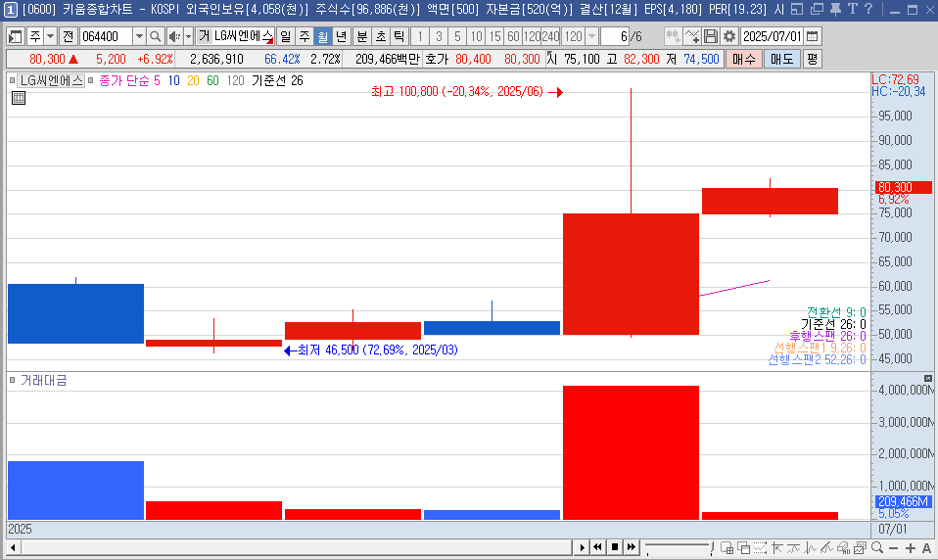Click the dotted range selection chart icon
This screenshot has height=560, width=938.
(x=761, y=547)
